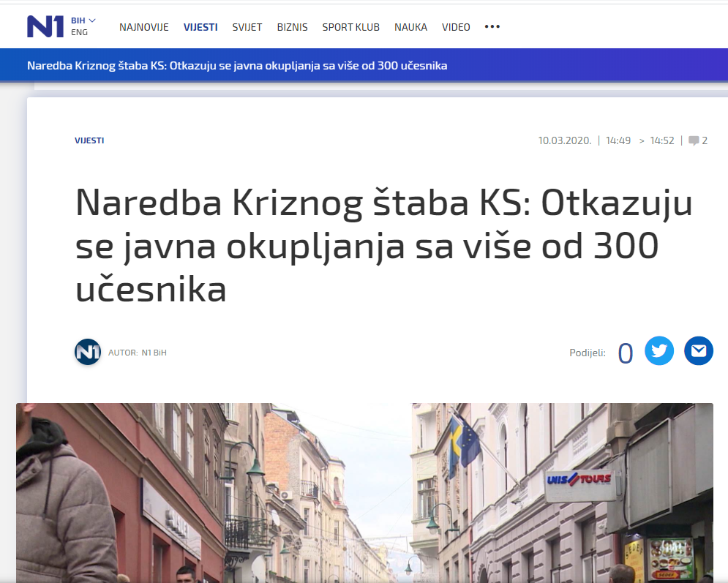
Task: Click the N1 logo in header
Action: pyautogui.click(x=45, y=26)
